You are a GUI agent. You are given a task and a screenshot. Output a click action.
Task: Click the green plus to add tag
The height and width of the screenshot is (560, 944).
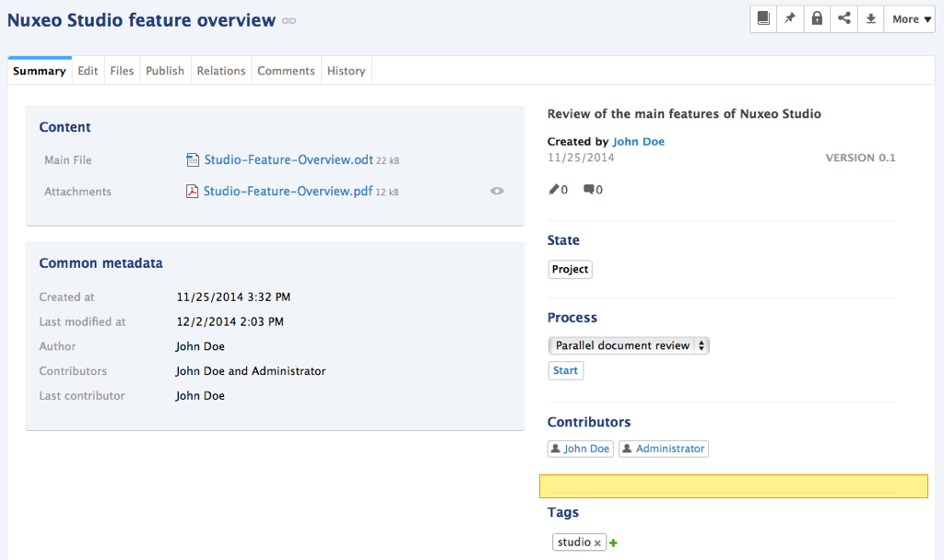[x=613, y=542]
